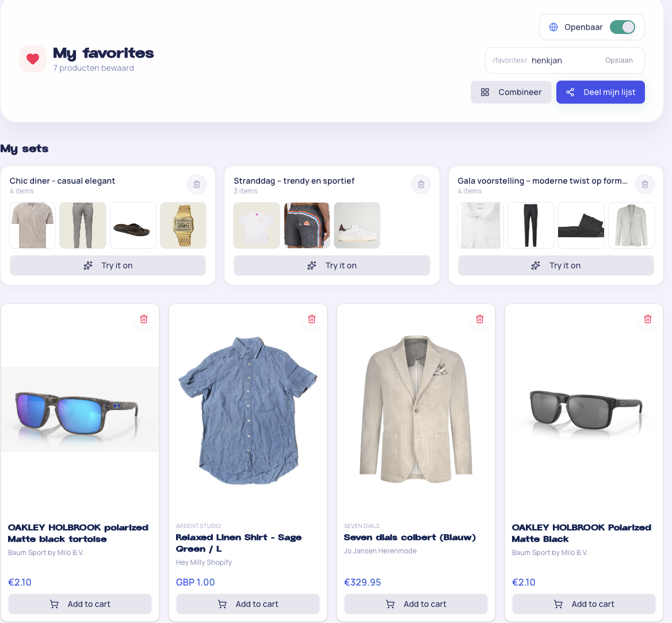Add Oakley Holbrook Matte Black to cart
This screenshot has width=672, height=623.
[584, 603]
